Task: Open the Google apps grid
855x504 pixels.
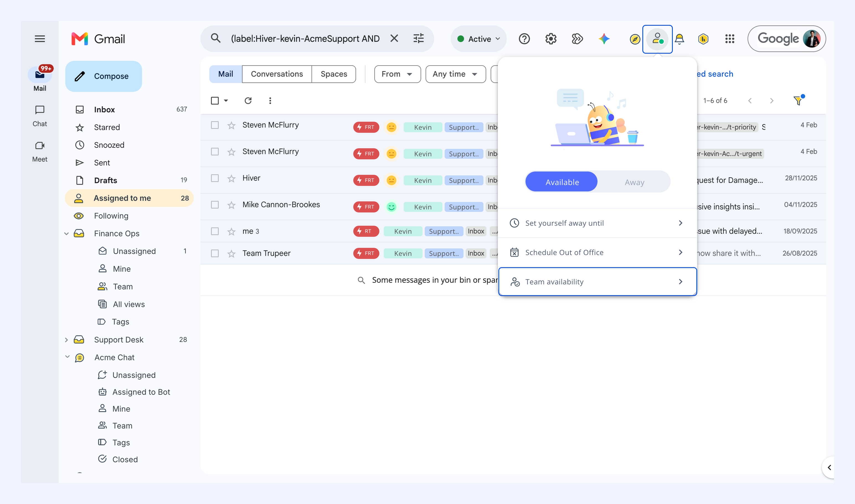Action: (730, 39)
